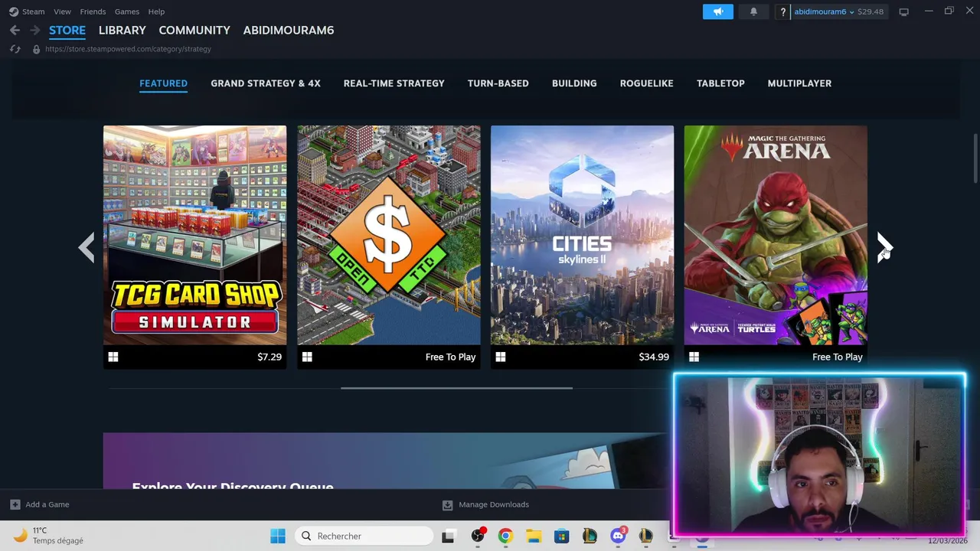Click Windows icon under Cities Skylines II
Image resolution: width=980 pixels, height=551 pixels.
pyautogui.click(x=501, y=357)
